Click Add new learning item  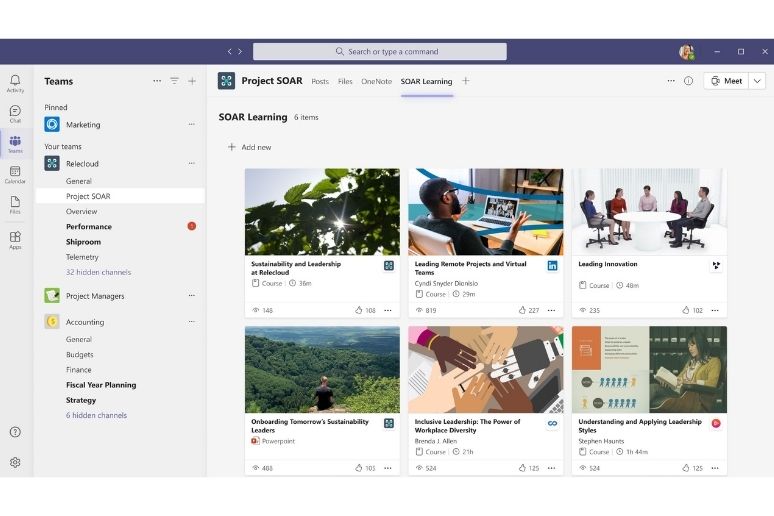pyautogui.click(x=249, y=147)
